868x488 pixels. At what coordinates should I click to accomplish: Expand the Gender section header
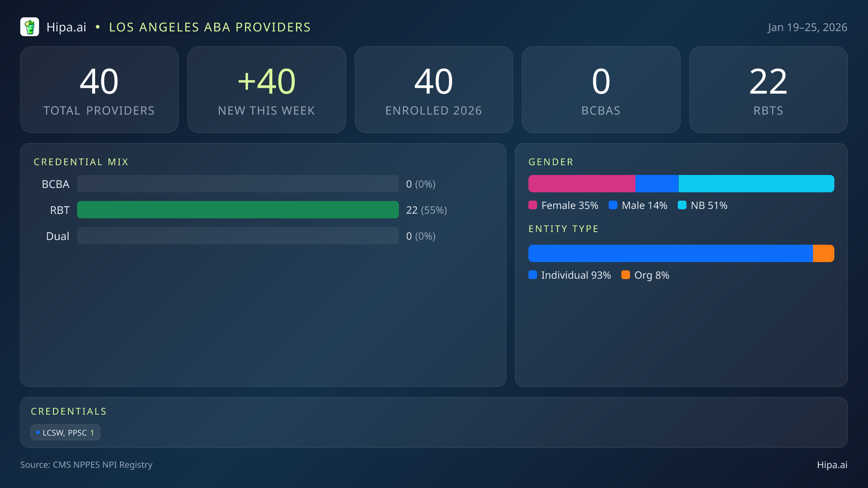coord(550,162)
